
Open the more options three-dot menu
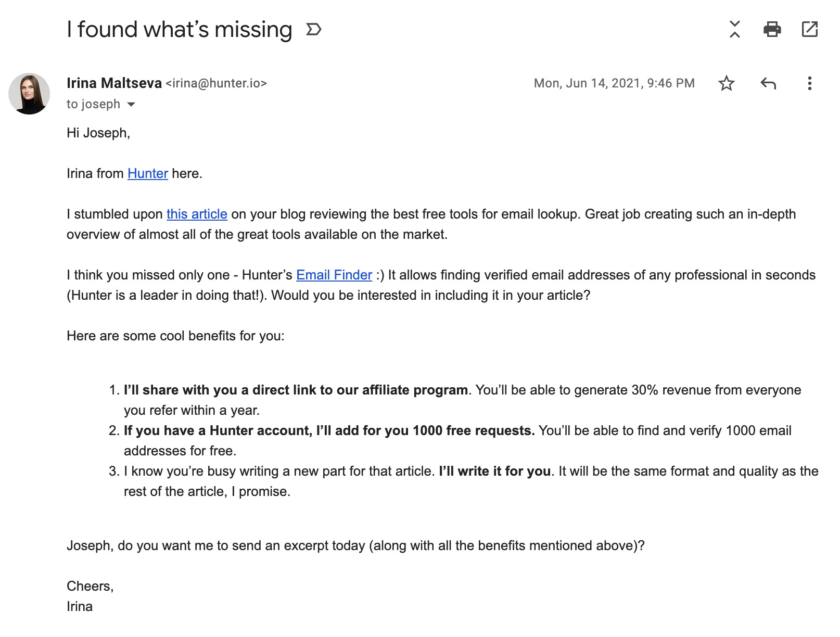[x=810, y=83]
